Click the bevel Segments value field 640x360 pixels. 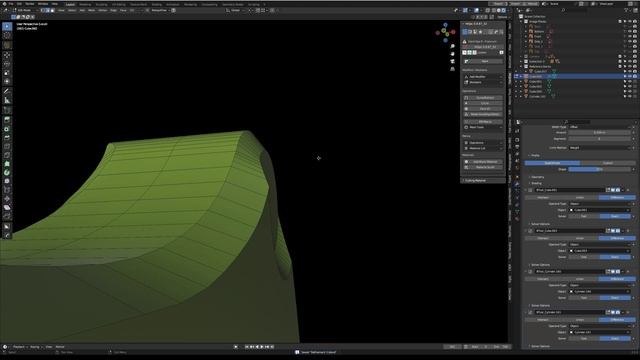[599, 139]
